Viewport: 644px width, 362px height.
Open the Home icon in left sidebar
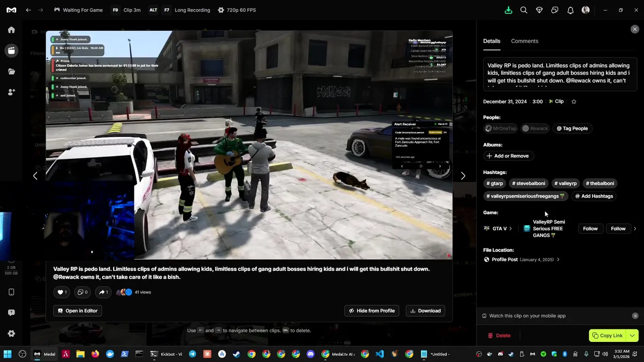(x=11, y=30)
